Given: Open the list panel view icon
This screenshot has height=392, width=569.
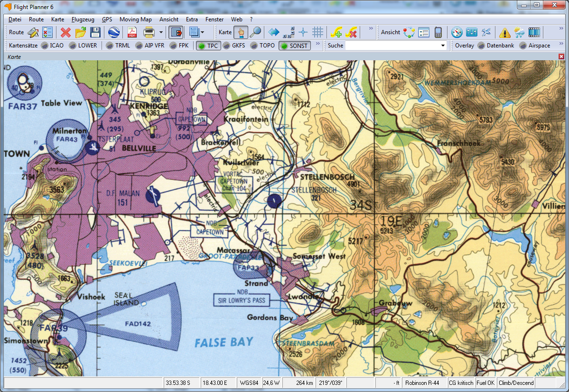Looking at the screenshot, I should (x=423, y=32).
